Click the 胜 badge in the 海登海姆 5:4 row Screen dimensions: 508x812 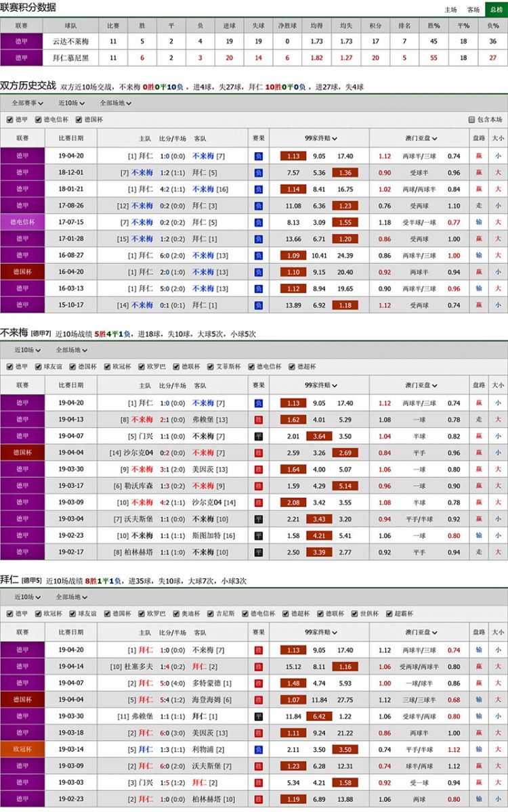[258, 700]
